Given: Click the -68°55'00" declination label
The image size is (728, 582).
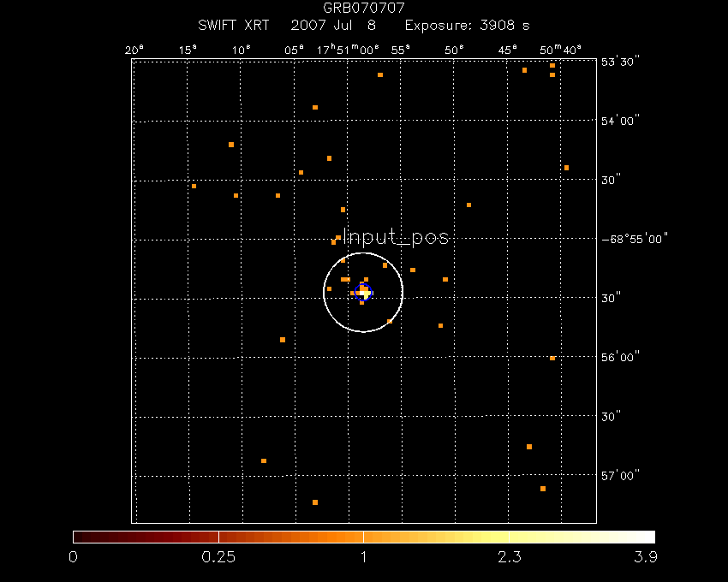Looking at the screenshot, I should [635, 239].
